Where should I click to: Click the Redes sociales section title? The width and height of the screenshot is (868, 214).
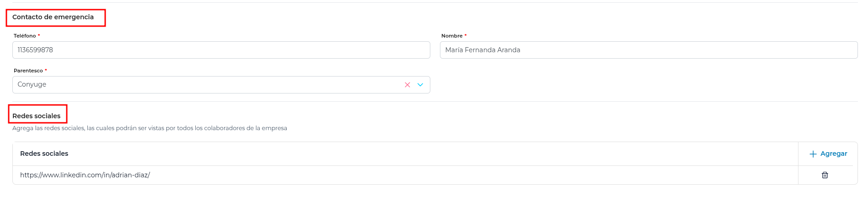pyautogui.click(x=37, y=116)
